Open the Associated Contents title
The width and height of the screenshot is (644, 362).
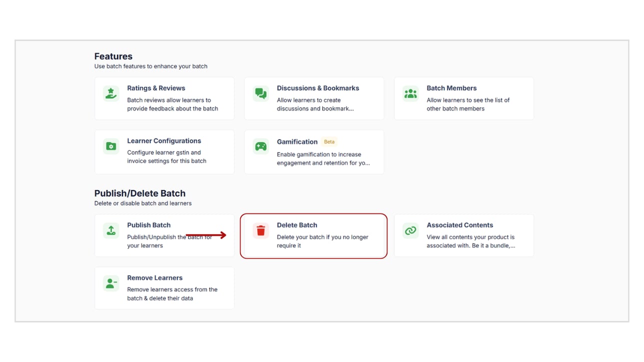(459, 225)
